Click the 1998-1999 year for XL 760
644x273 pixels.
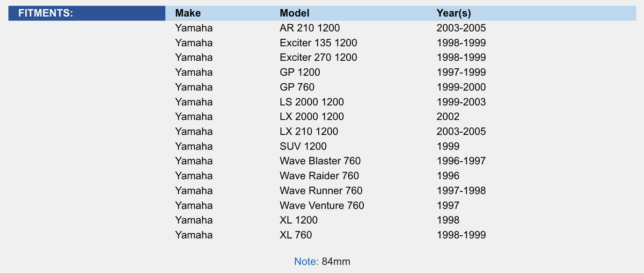click(462, 235)
